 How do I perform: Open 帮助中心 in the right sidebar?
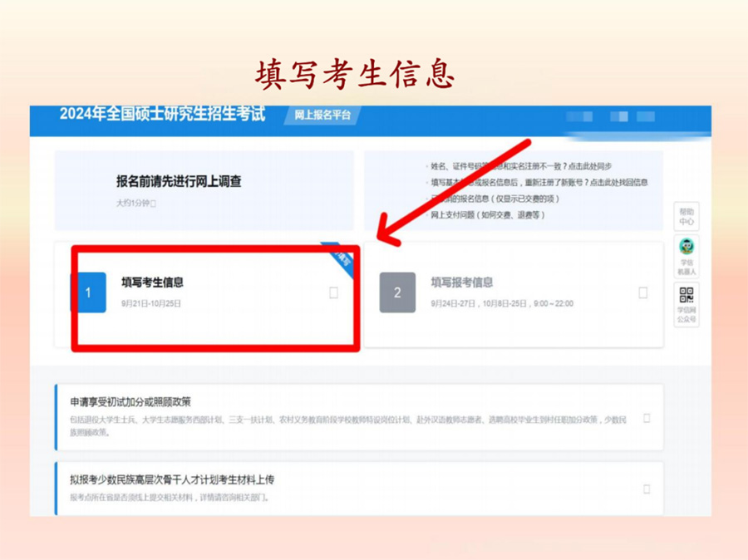pos(686,217)
